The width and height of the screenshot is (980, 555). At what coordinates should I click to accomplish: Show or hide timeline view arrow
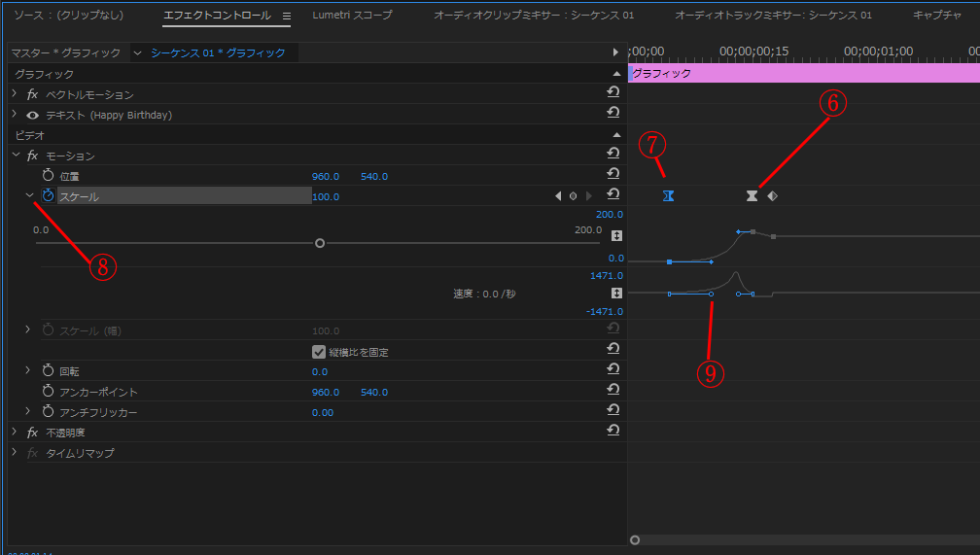point(615,52)
